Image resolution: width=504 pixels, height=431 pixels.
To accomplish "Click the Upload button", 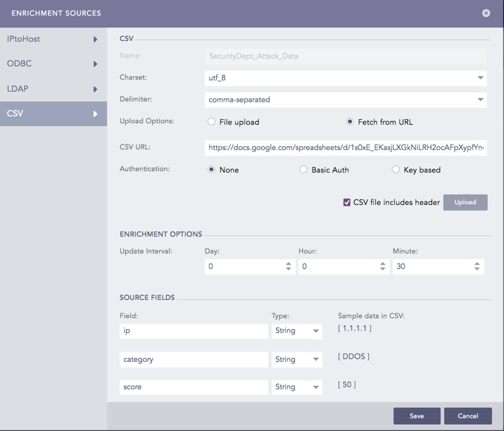I will pos(465,202).
